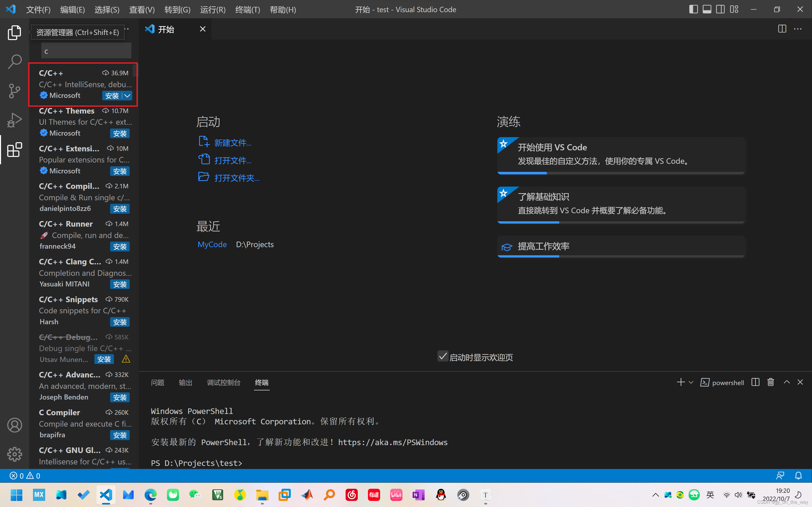Maximize the panel with the chevron up
The height and width of the screenshot is (507, 812).
click(x=787, y=382)
